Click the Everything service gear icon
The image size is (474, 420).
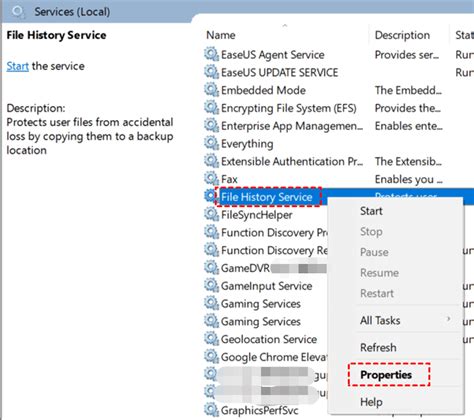[x=211, y=143]
